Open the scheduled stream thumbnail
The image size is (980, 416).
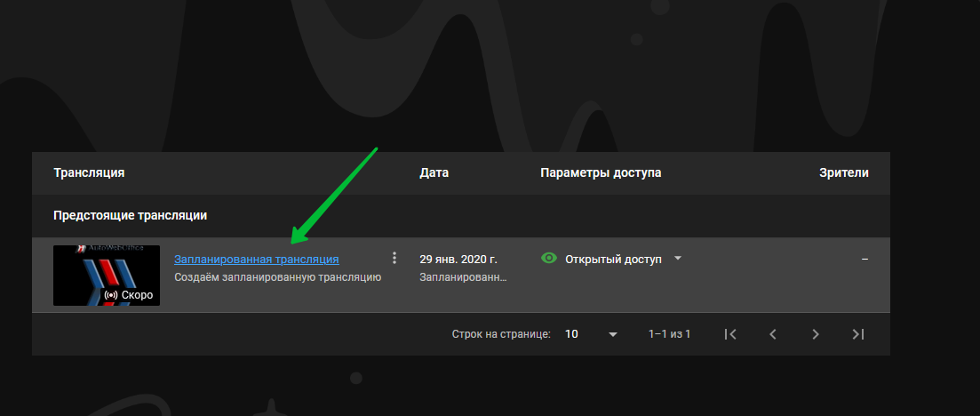(x=106, y=274)
